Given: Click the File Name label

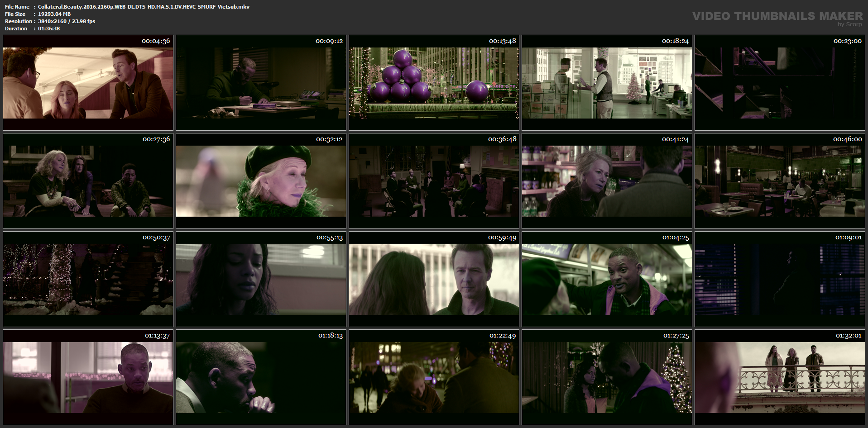Looking at the screenshot, I should click(x=17, y=7).
